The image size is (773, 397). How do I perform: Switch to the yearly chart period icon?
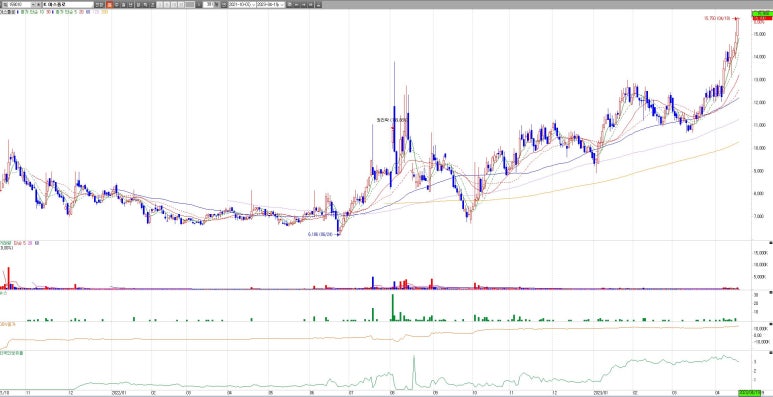pyautogui.click(x=130, y=4)
